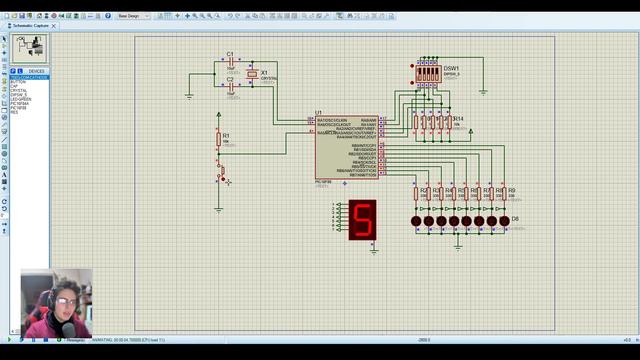The width and height of the screenshot is (640, 360).
Task: Click the Rotate Anti-Clockwise icon
Action: [4, 209]
